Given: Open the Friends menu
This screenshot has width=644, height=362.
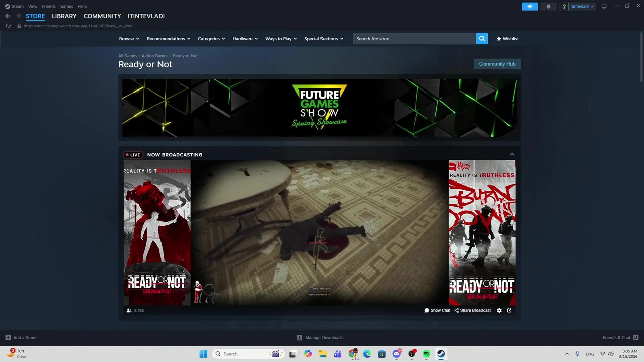Looking at the screenshot, I should [49, 6].
